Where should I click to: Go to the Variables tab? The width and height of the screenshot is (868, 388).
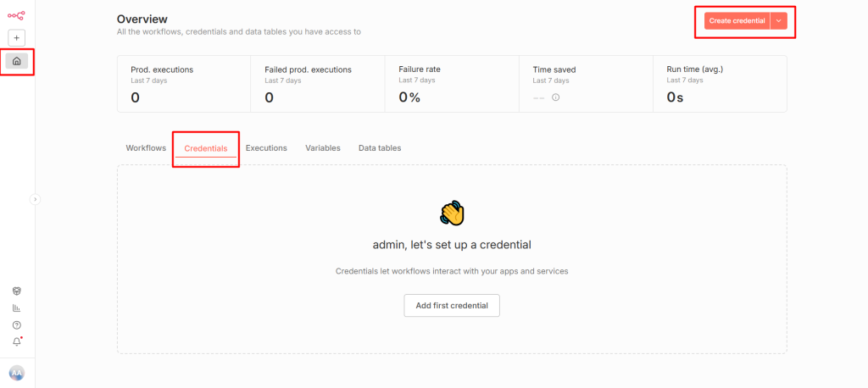pyautogui.click(x=322, y=148)
